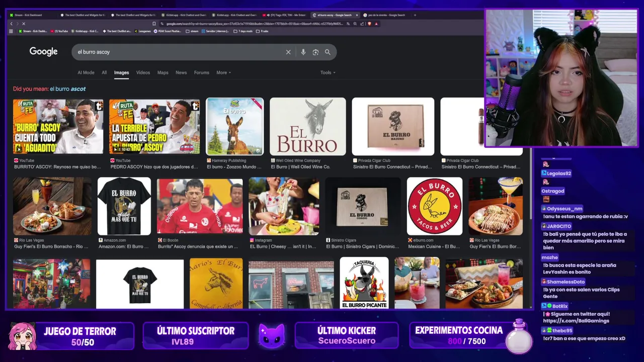Viewport: 644px width, 362px height.
Task: Select the Maps search tab
Action: 163,72
